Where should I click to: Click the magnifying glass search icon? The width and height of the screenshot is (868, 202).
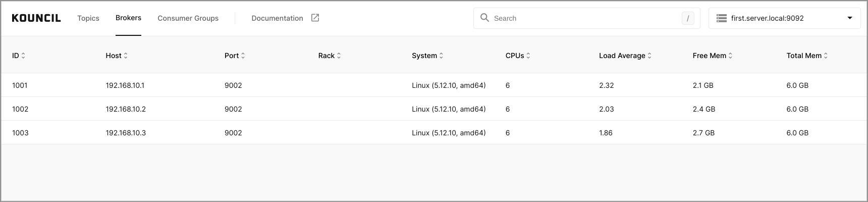484,18
